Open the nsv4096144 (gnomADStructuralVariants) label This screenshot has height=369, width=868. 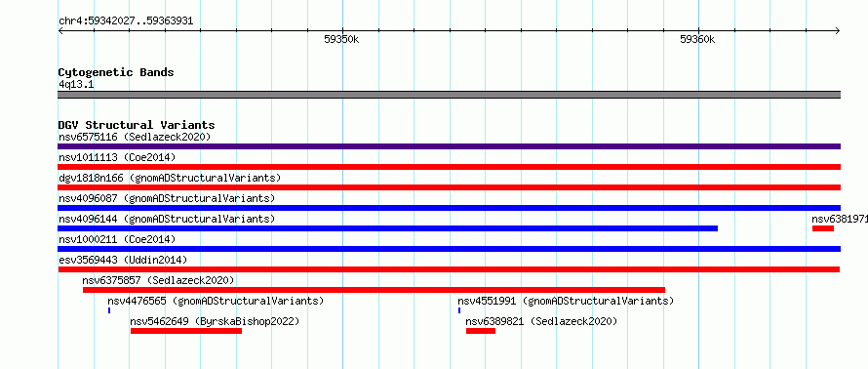click(x=167, y=219)
